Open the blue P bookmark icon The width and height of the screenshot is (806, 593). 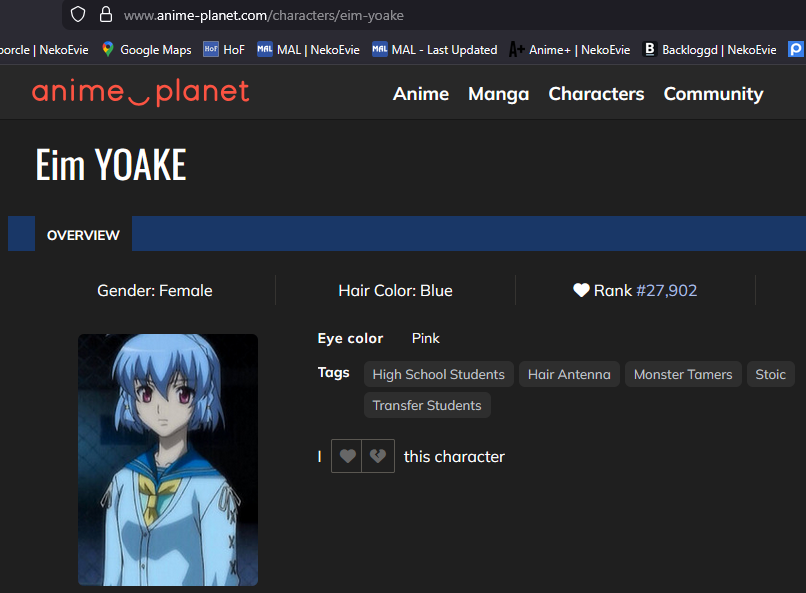click(x=796, y=49)
